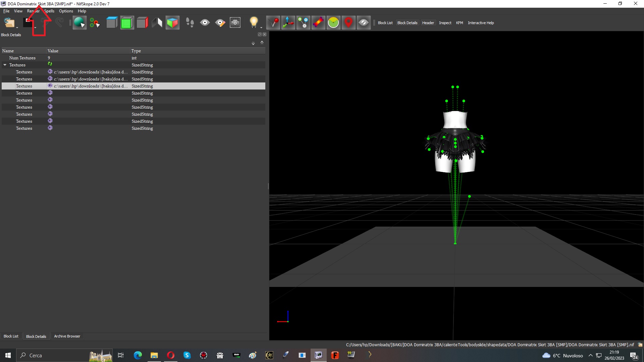Click the first Textures flower icon
Screen dimensions: 644x362
[x=50, y=71]
